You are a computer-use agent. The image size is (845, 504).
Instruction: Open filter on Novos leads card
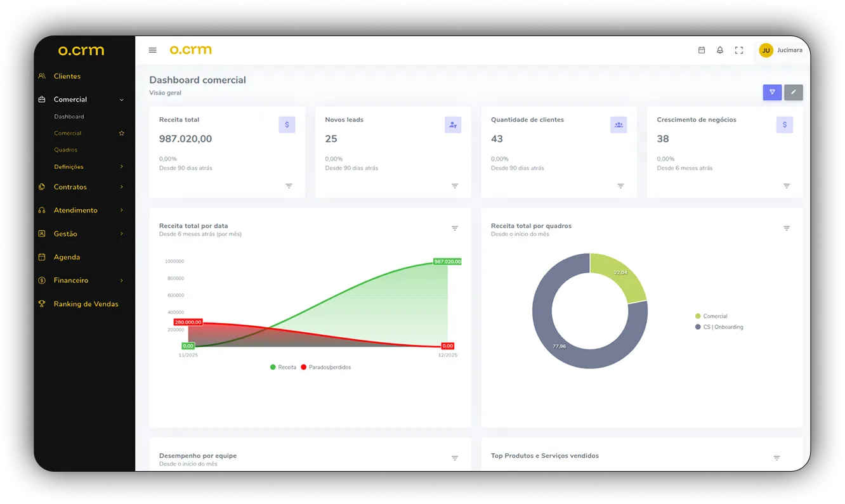click(455, 186)
